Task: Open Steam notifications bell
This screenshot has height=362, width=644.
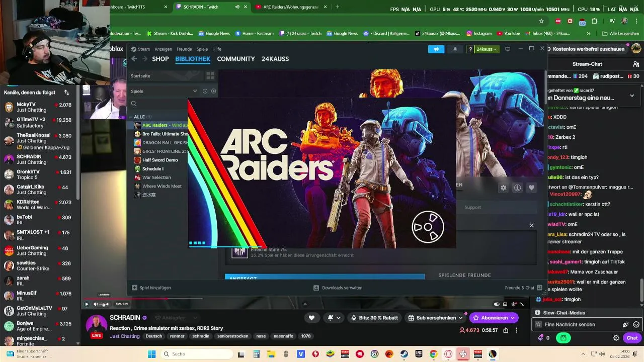Action: pyautogui.click(x=455, y=49)
